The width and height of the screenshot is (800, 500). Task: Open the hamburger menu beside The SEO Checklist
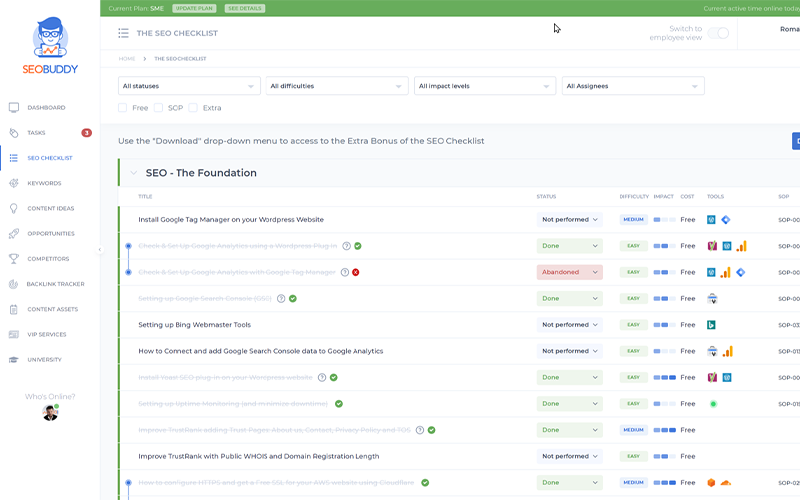[x=123, y=33]
